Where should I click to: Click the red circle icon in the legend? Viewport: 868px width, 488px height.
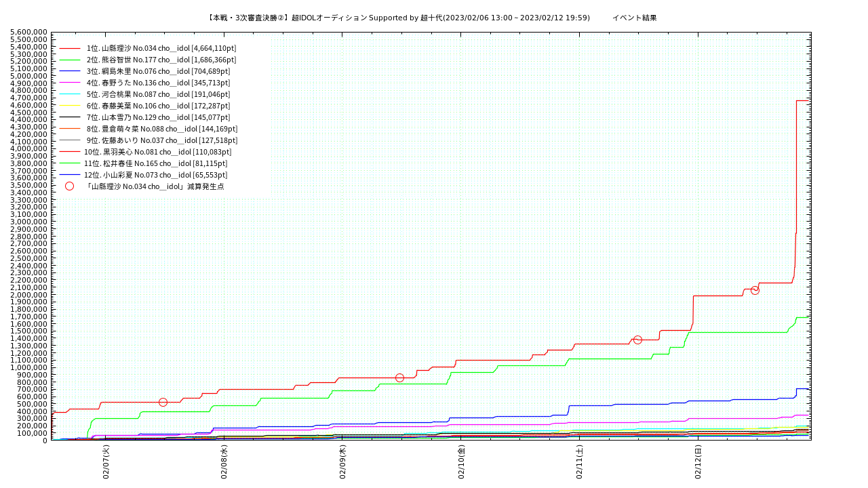coord(69,186)
